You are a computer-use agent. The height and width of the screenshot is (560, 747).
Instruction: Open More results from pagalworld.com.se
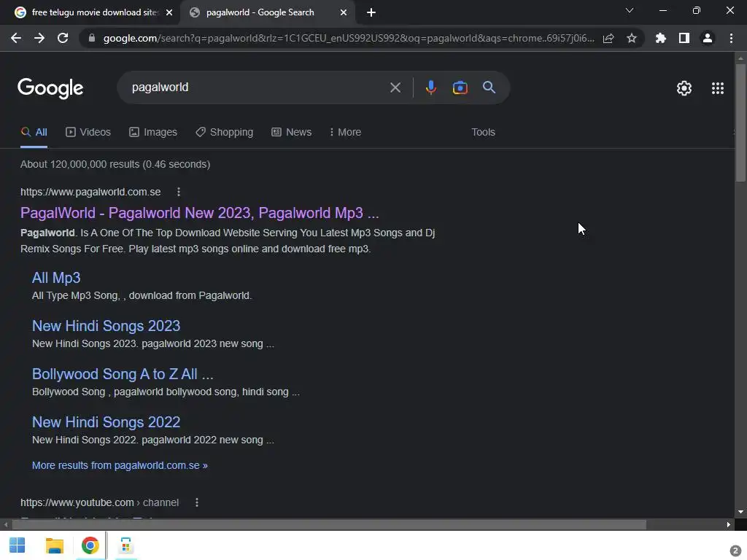[x=120, y=465]
